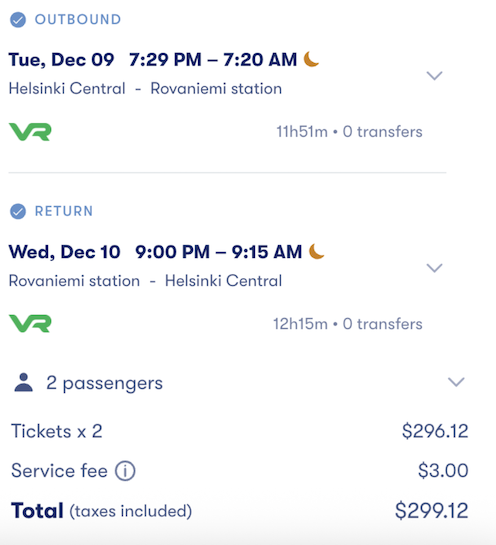The width and height of the screenshot is (496, 545).
Task: Click the VR logo for the return trip
Action: point(30,324)
